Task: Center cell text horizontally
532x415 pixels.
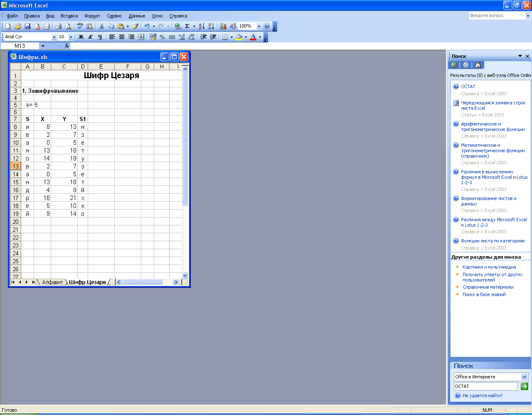Action: point(122,37)
